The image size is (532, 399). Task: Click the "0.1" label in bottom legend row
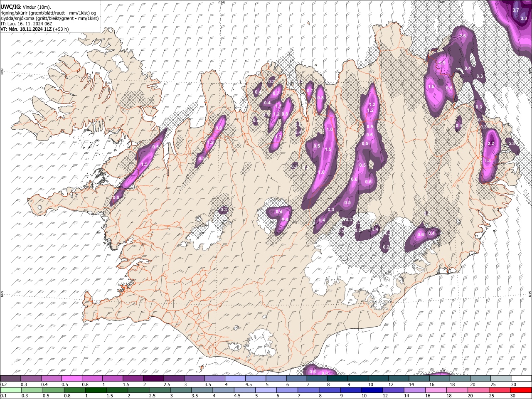pos(3,396)
